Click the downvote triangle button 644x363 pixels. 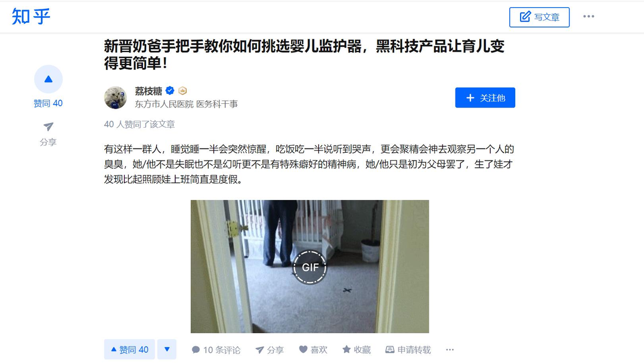167,349
